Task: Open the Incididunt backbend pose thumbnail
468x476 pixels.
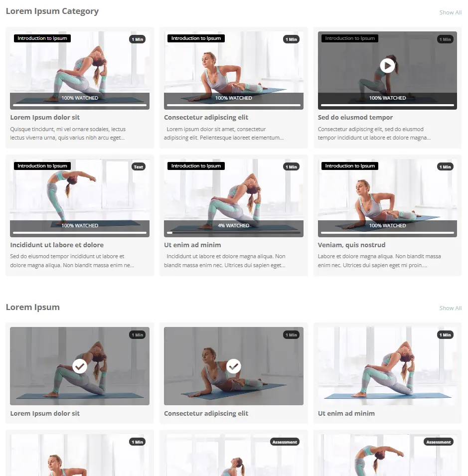Action: [80, 198]
